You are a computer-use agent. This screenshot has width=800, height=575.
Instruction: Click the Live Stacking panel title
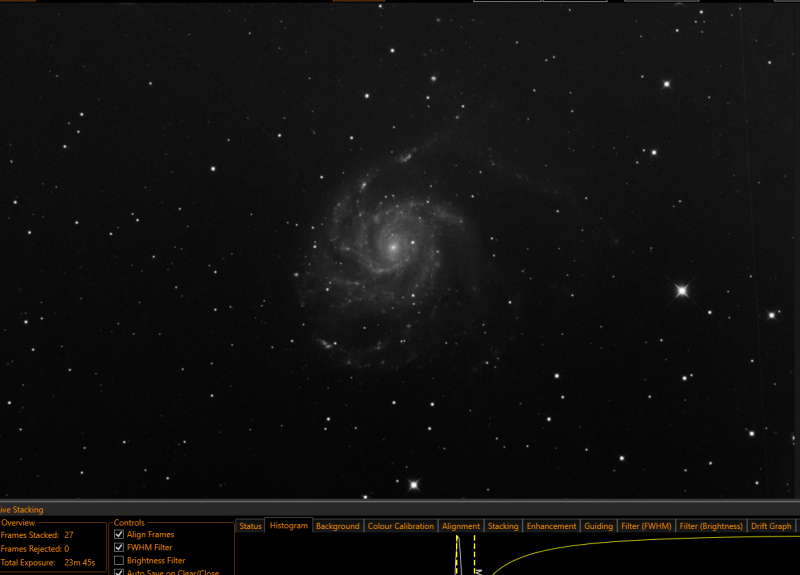[21, 510]
